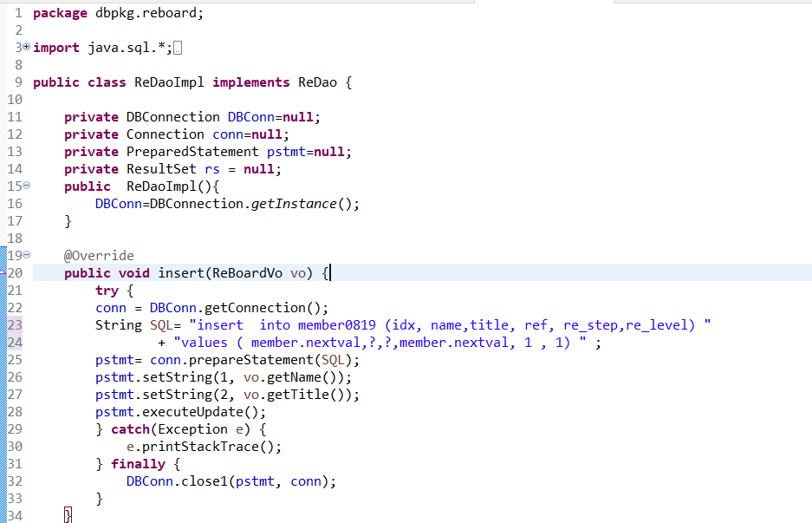
Task: Place cursor in dbpkg.reboard package name
Action: click(x=146, y=13)
